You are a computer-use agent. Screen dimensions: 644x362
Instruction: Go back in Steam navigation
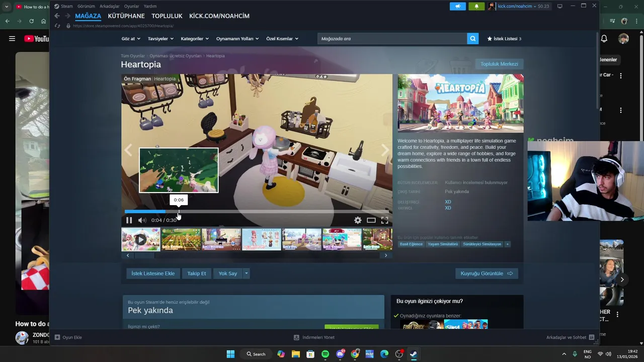tap(57, 16)
